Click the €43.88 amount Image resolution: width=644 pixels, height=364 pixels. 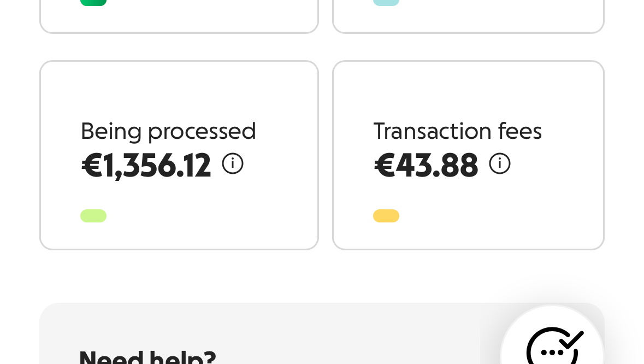click(x=426, y=165)
